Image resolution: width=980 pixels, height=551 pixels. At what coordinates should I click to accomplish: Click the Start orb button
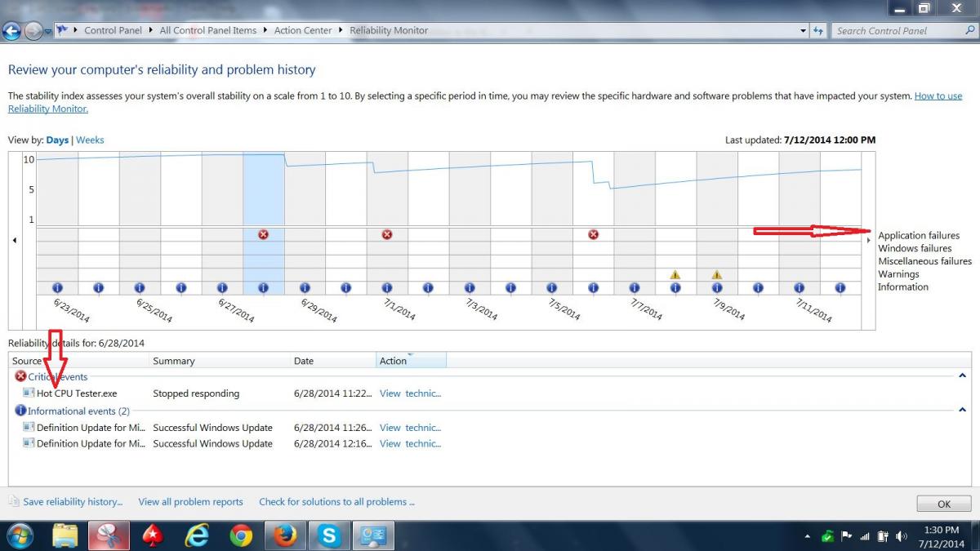20,535
